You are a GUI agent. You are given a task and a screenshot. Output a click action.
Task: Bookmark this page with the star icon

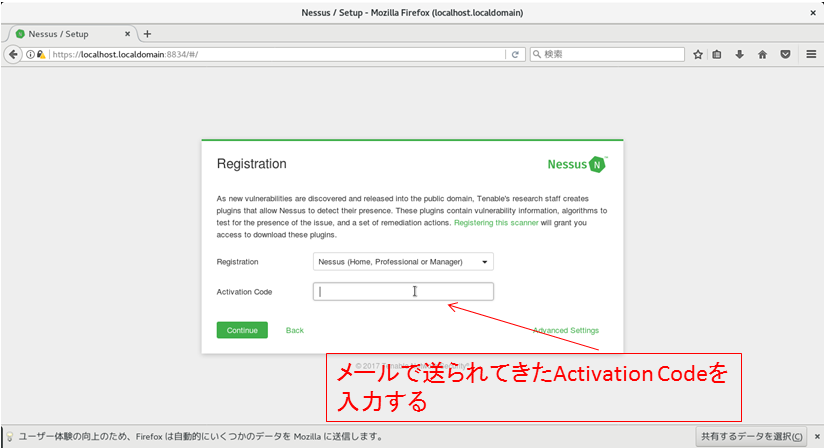coord(698,54)
